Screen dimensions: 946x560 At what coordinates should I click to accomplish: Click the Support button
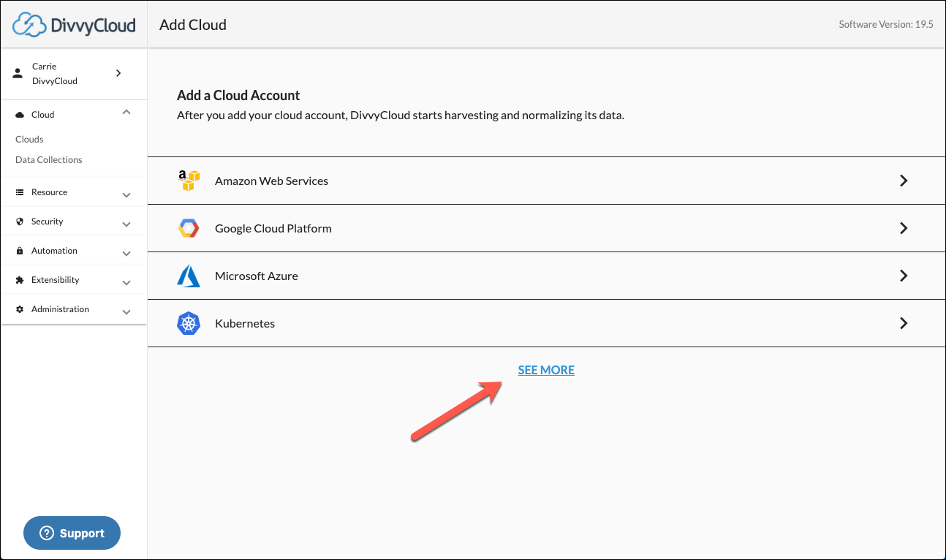(x=72, y=533)
